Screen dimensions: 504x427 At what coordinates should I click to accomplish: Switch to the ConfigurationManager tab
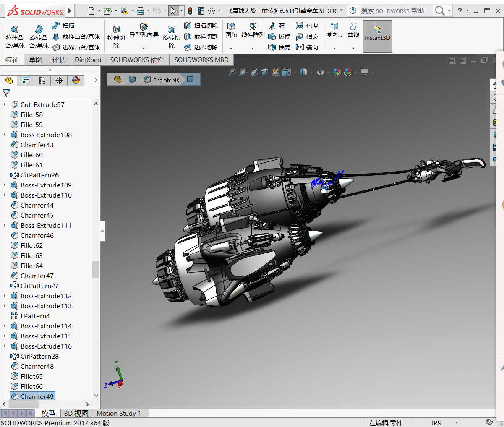click(42, 80)
